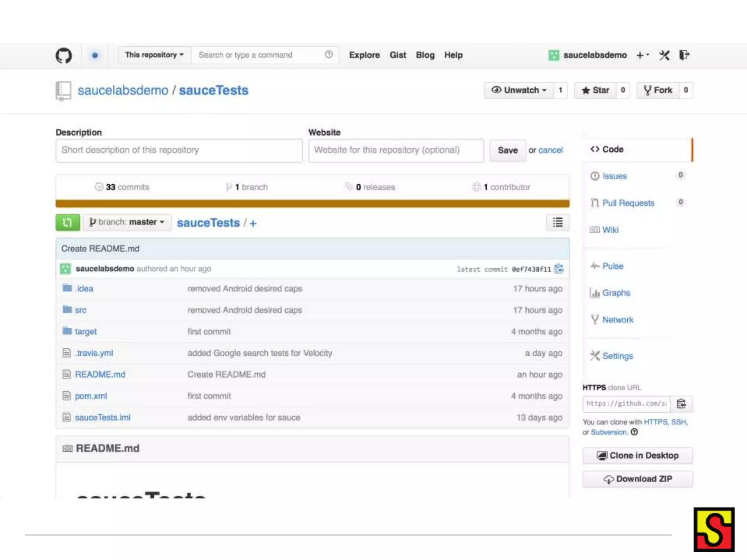Screen dimensions: 747x560
Task: Click the orange language color bar
Action: click(x=312, y=203)
